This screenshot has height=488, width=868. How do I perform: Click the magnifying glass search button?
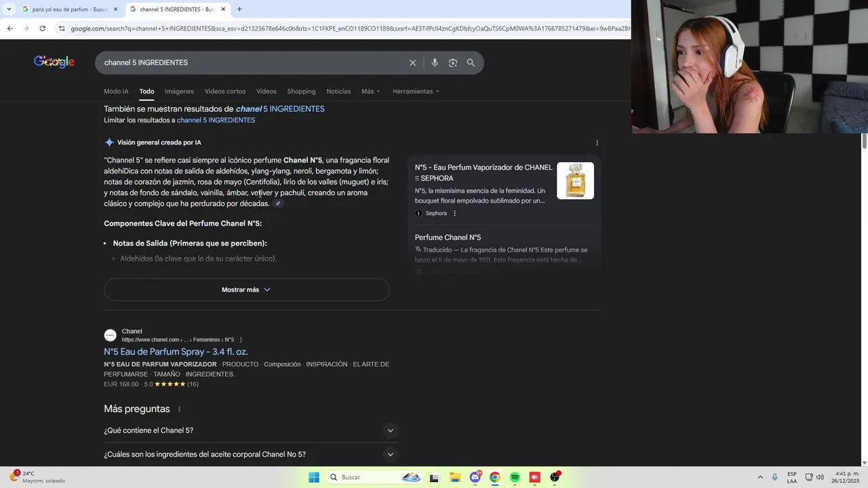(x=471, y=62)
